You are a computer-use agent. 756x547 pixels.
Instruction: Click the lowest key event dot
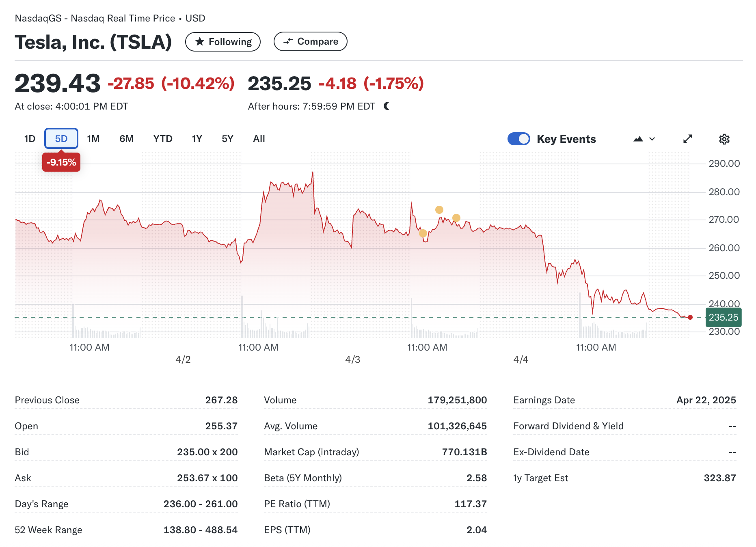[x=423, y=233]
